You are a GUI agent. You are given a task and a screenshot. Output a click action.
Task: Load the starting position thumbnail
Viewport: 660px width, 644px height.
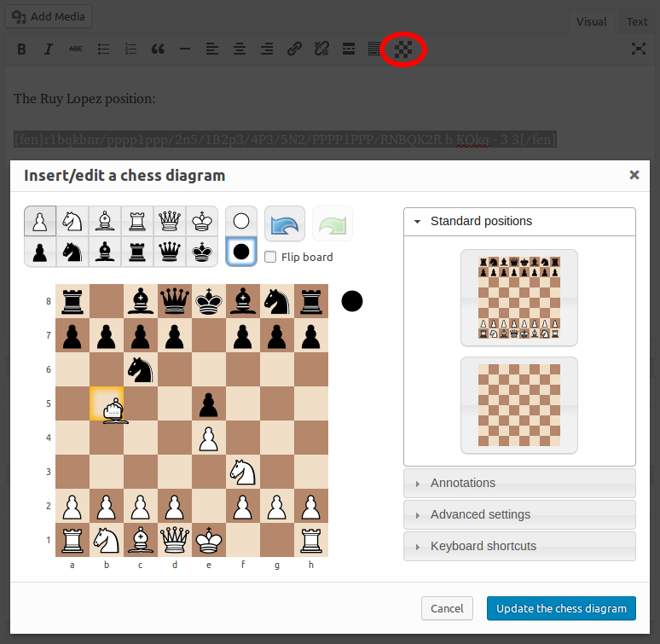pyautogui.click(x=519, y=298)
